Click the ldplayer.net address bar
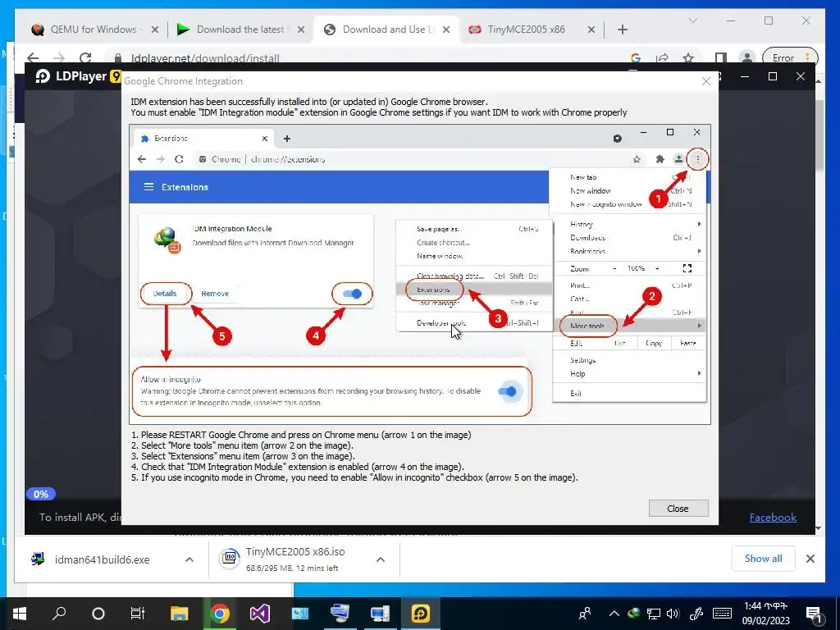This screenshot has width=840, height=630. tap(370, 57)
